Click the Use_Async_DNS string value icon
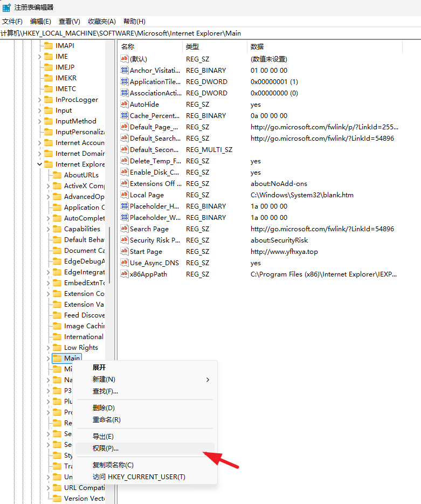This screenshot has height=504, width=421. [x=125, y=263]
